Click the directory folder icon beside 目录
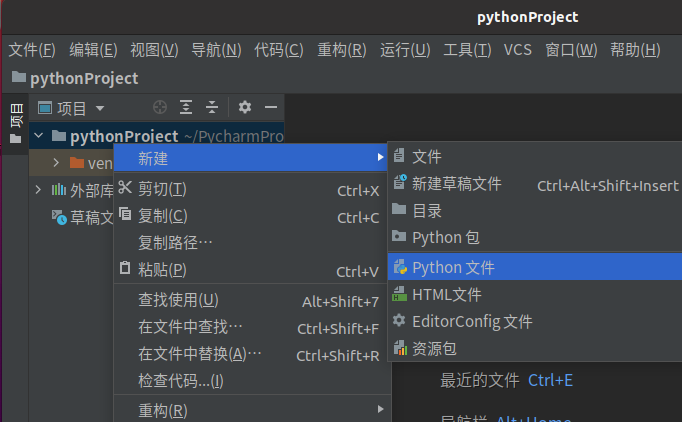 click(x=399, y=209)
